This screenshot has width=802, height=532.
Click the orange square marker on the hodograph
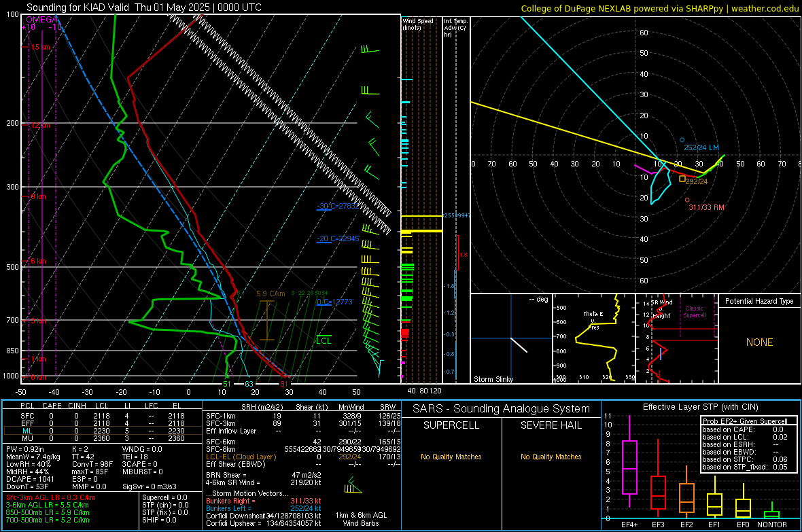pyautogui.click(x=682, y=179)
